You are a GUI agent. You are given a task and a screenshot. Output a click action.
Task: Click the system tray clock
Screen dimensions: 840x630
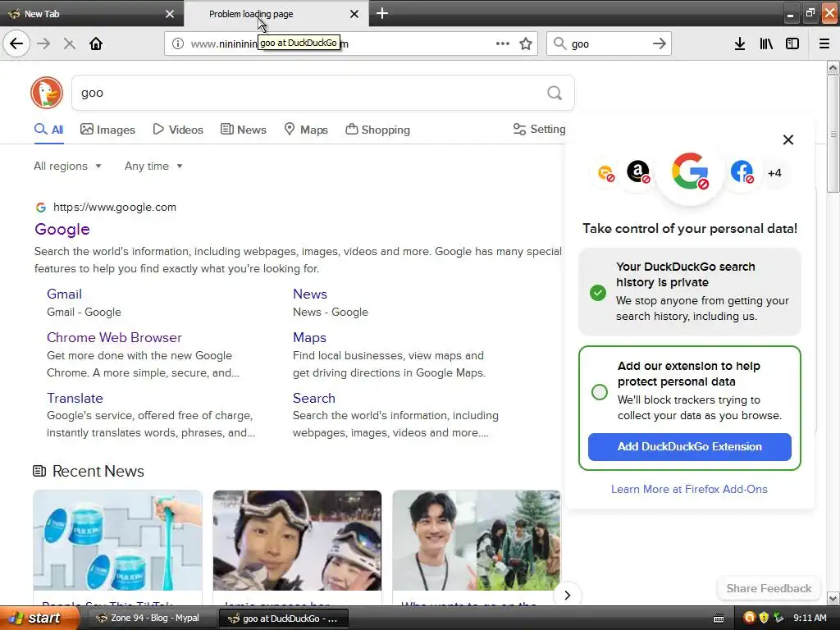(810, 619)
